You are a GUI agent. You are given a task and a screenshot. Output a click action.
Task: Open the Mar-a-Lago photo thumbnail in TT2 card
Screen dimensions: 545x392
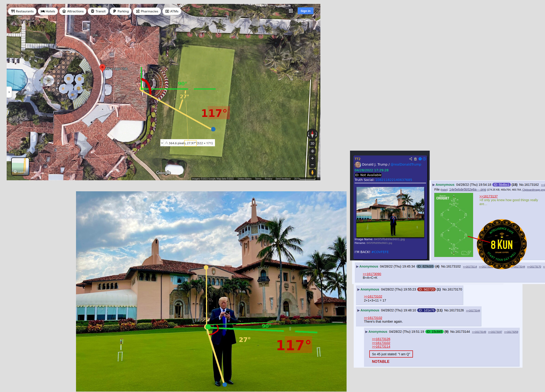(390, 212)
